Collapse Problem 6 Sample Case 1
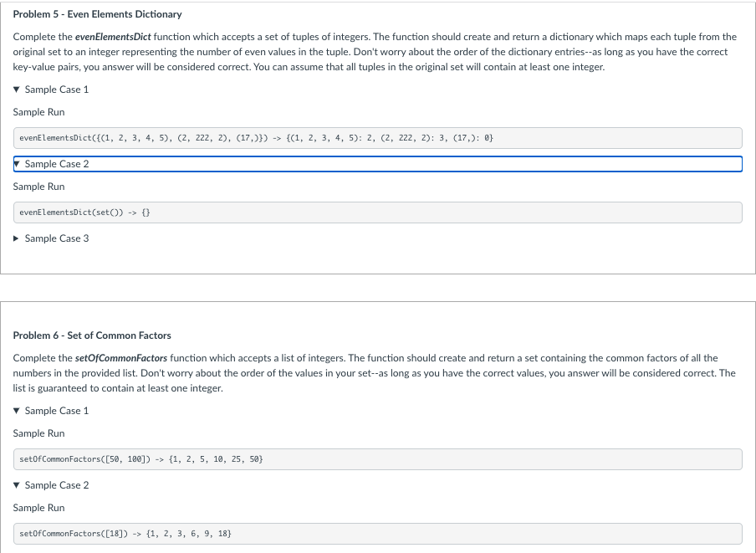Screen dimensions: 756x553 click(51, 411)
